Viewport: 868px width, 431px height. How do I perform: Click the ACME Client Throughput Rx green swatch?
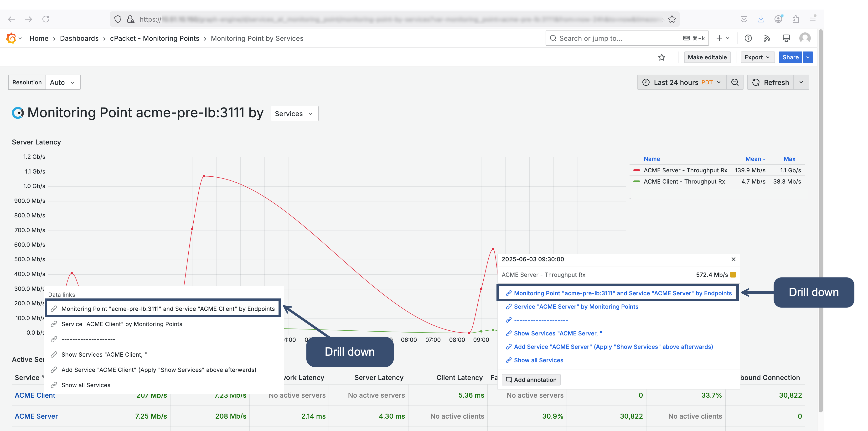tap(636, 181)
